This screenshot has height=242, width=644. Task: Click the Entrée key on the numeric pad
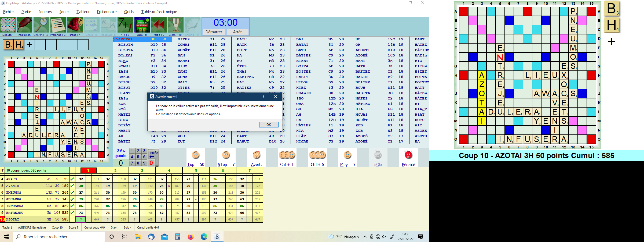153,154
